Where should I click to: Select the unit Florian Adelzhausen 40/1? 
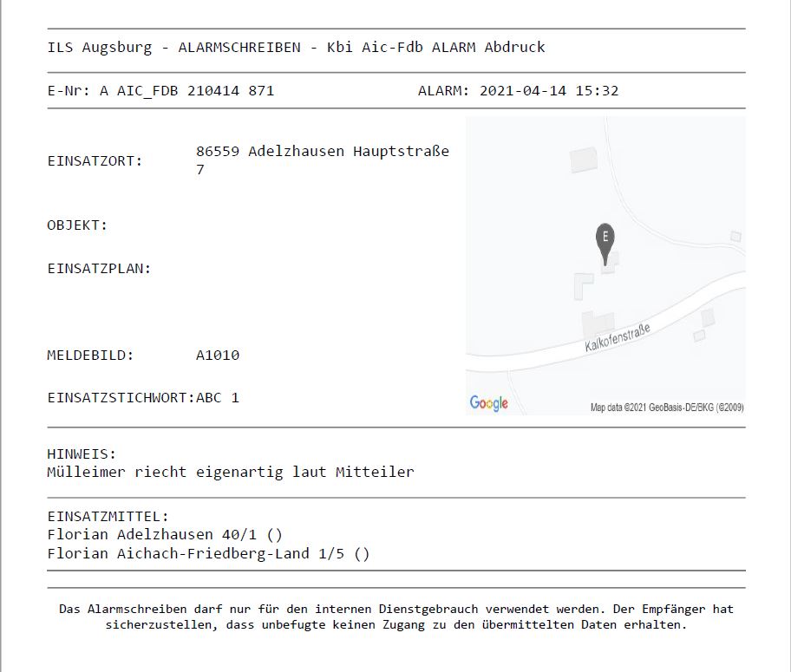coord(165,534)
